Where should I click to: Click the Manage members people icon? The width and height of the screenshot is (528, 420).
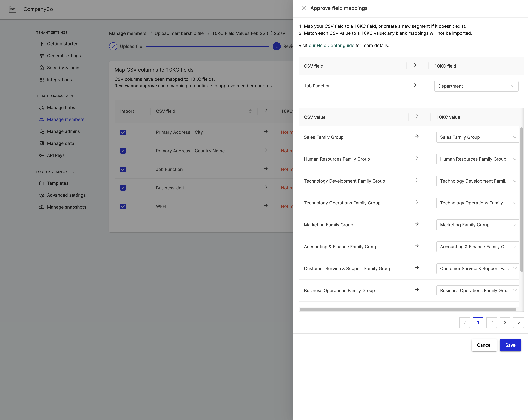tap(42, 120)
